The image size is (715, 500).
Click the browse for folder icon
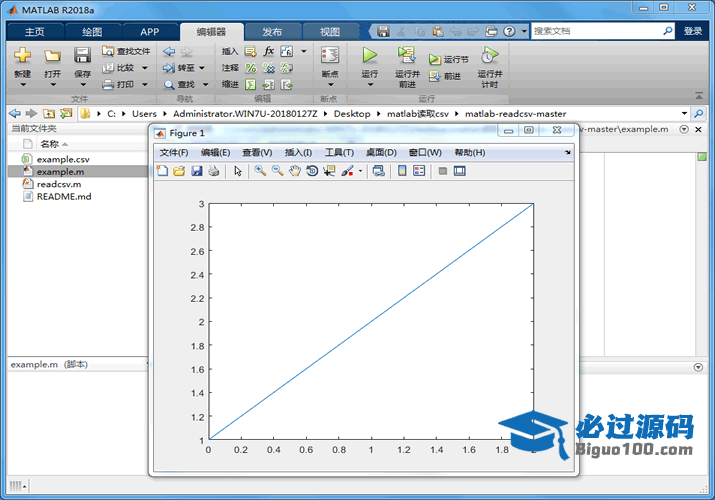click(66, 113)
